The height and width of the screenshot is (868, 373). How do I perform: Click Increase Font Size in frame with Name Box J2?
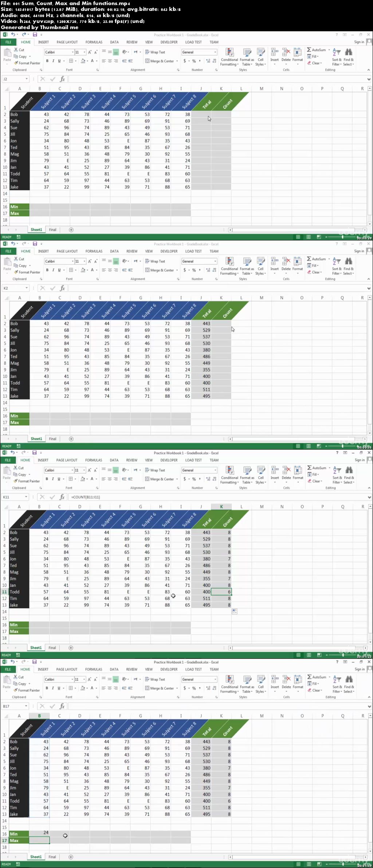(x=90, y=52)
